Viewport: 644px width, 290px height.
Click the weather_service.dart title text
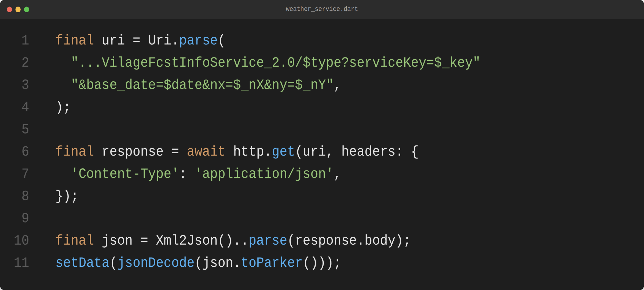click(x=322, y=9)
